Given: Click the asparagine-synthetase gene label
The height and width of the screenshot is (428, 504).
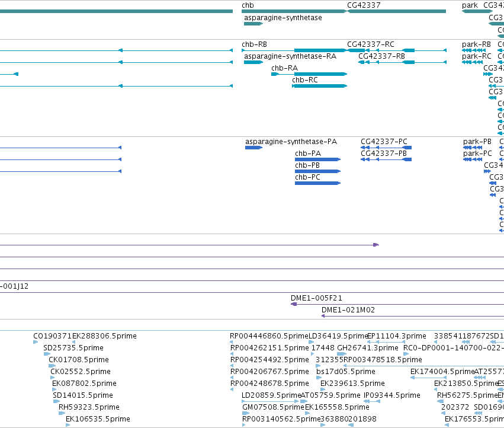Looking at the screenshot, I should 283,18.
